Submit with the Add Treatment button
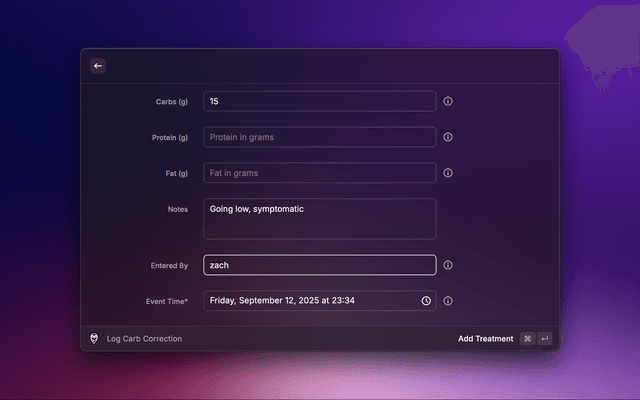 coord(485,339)
